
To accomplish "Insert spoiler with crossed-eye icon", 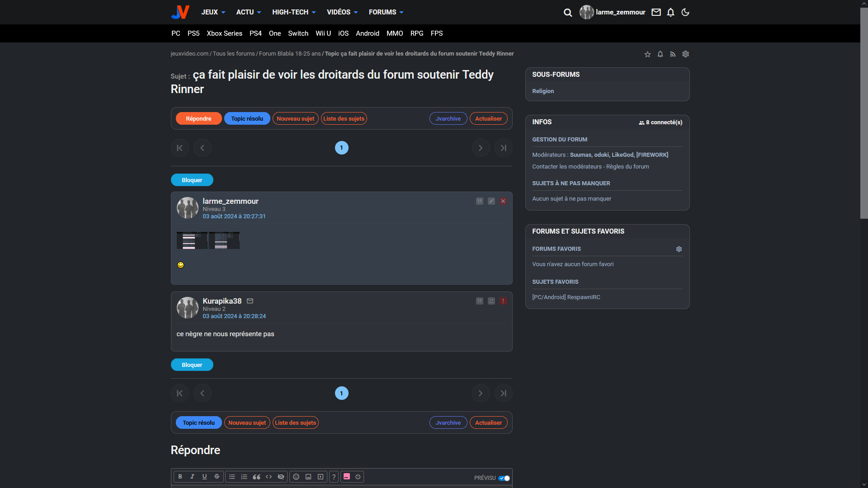I will (281, 477).
